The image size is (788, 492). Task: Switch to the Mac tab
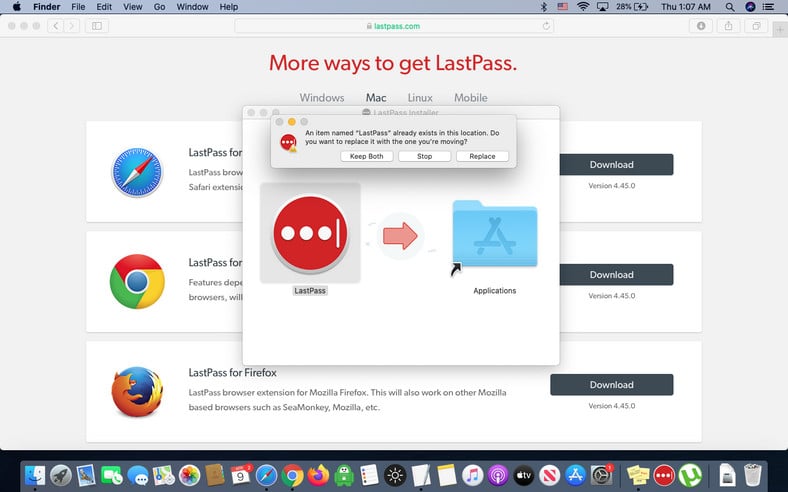(376, 97)
